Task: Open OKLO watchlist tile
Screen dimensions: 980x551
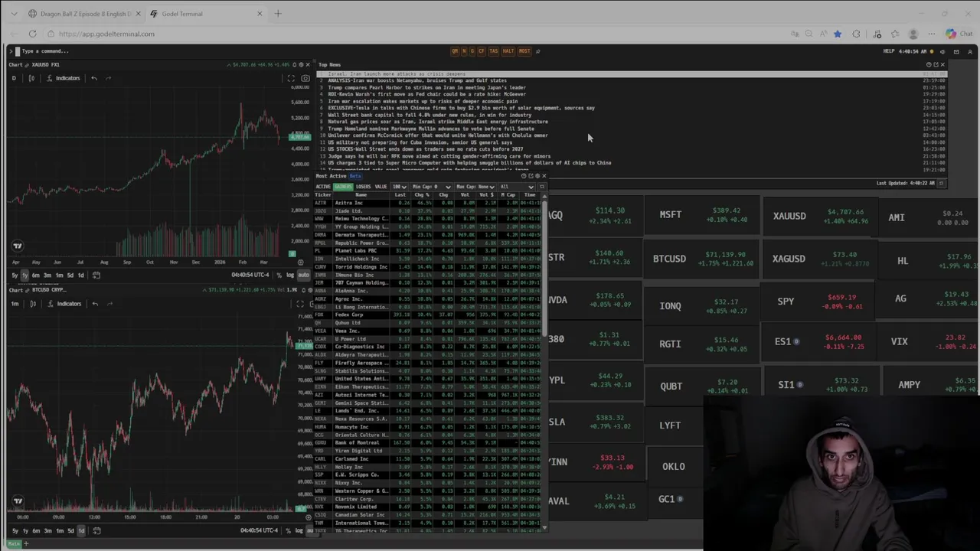Action: point(675,467)
